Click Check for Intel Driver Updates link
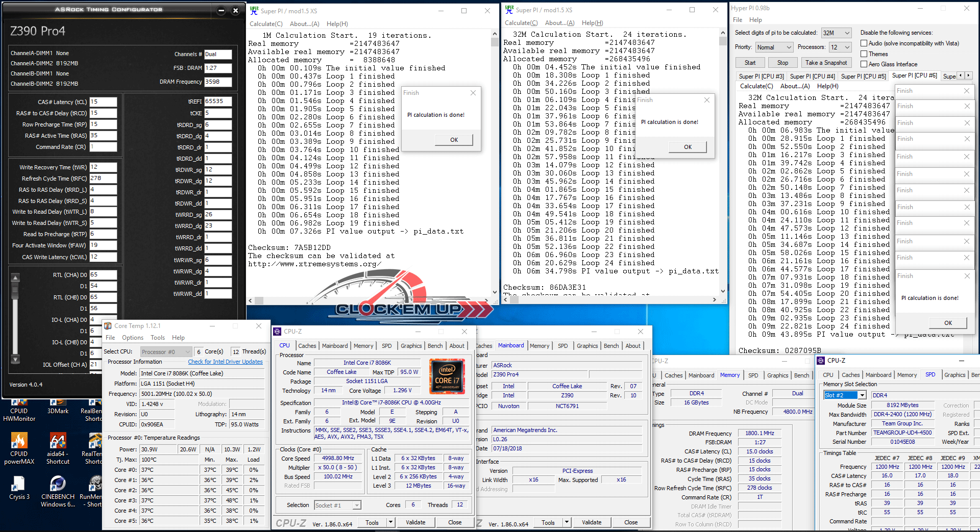This screenshot has height=532, width=980. point(225,362)
